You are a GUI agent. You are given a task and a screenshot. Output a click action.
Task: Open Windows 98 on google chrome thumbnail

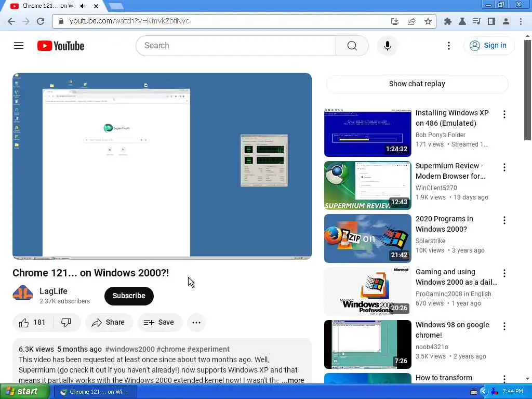(x=367, y=344)
